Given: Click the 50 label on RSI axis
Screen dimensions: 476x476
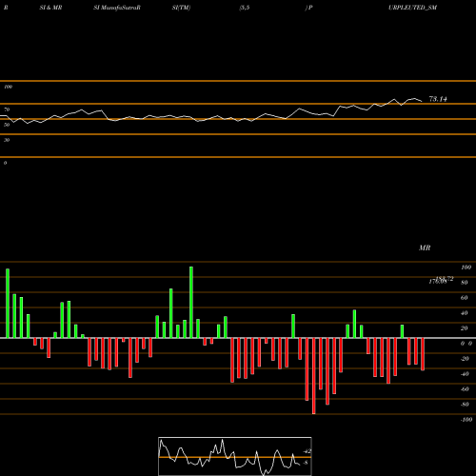Looking at the screenshot, I should 7,125.
